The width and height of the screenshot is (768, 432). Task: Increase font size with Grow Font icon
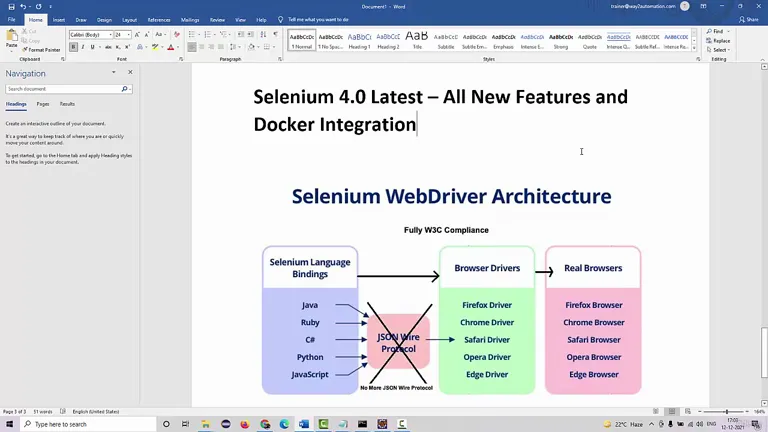point(137,35)
